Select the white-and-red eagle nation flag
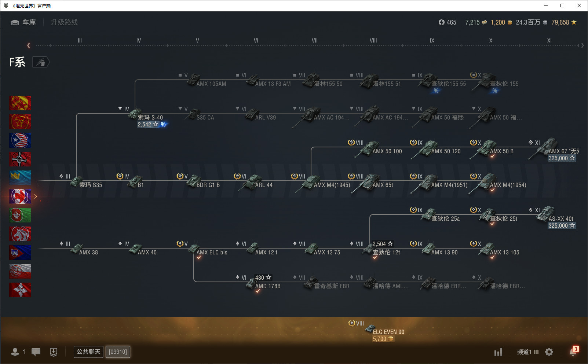The height and width of the screenshot is (364, 588). pos(20,271)
